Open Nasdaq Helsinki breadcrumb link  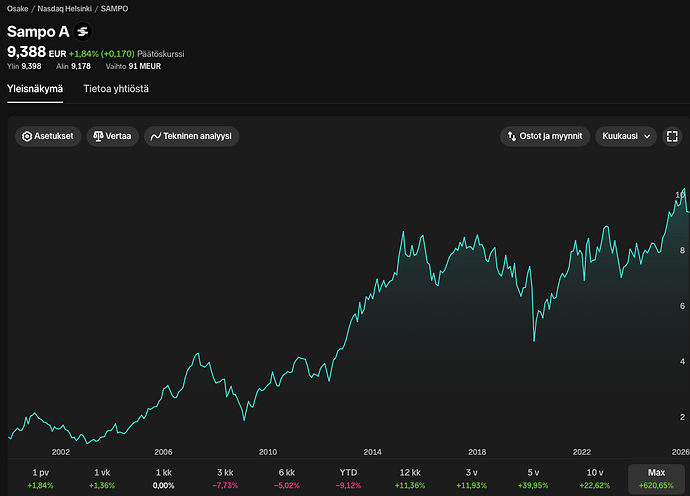pyautogui.click(x=65, y=9)
